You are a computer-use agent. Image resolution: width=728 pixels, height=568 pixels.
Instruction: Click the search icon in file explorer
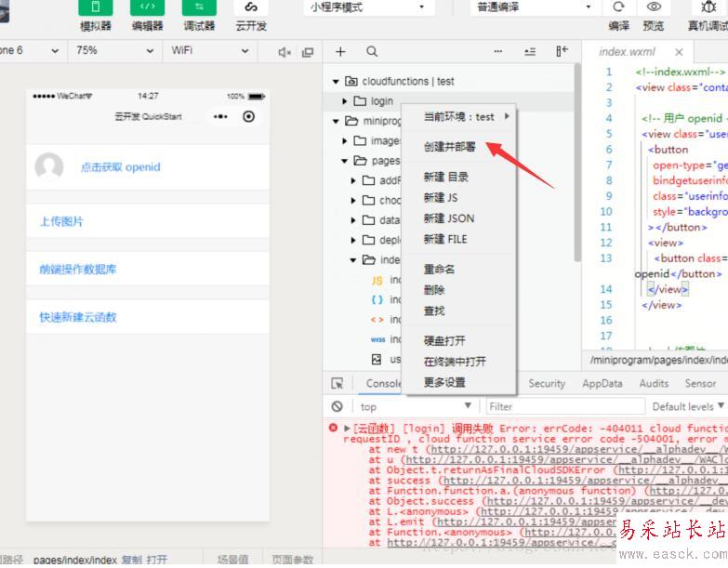(372, 51)
